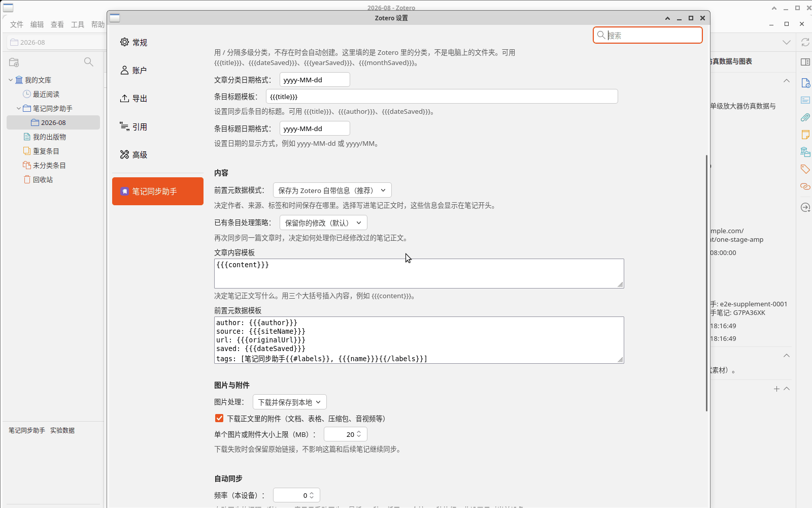
Task: Open the 查看 menu in Zotero
Action: (x=57, y=24)
